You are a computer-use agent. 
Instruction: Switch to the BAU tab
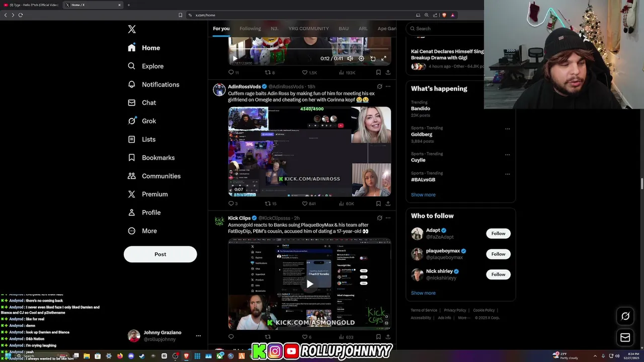(344, 29)
